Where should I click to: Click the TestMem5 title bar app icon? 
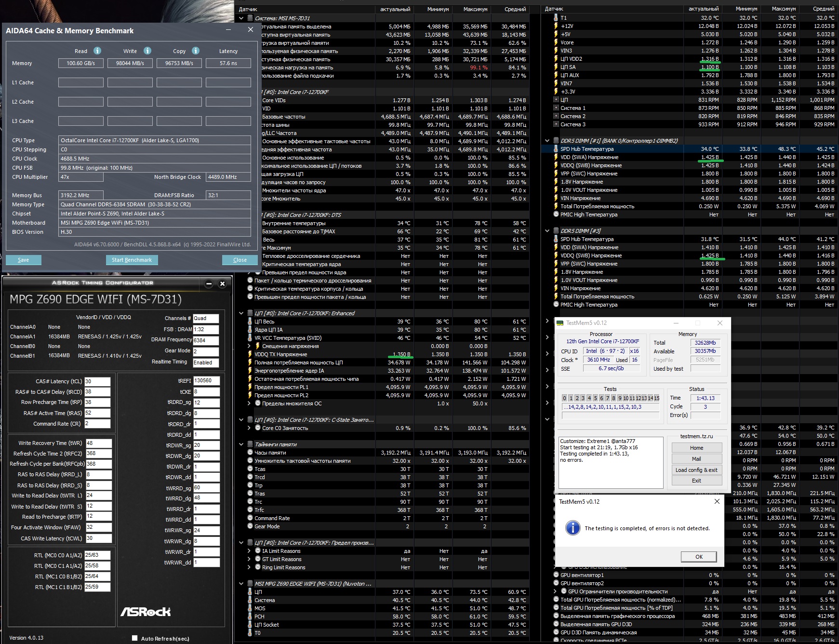pyautogui.click(x=560, y=323)
